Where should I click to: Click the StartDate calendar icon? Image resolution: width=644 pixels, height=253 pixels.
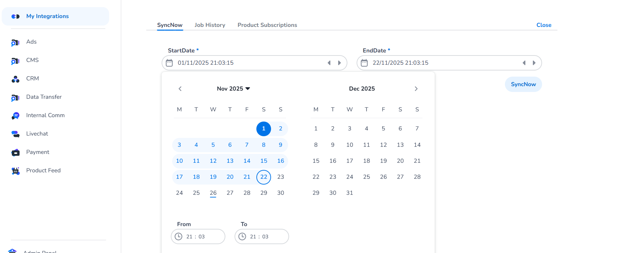click(169, 63)
